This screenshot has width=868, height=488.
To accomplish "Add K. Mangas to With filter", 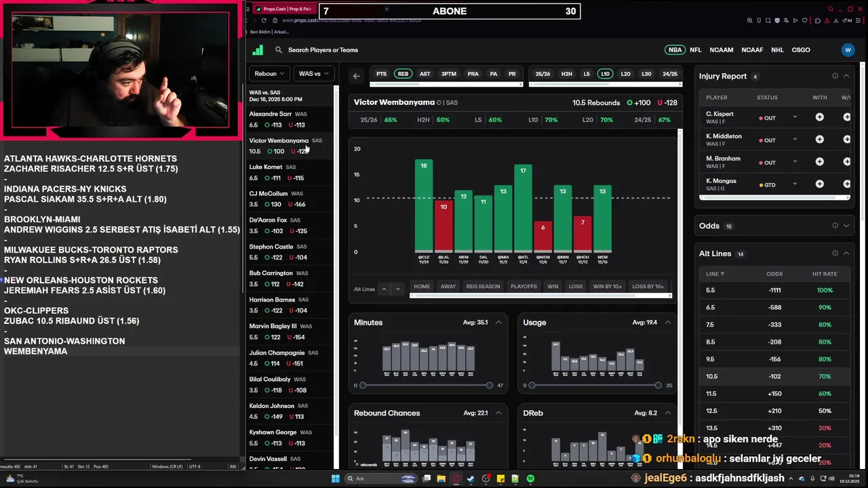I will point(819,184).
